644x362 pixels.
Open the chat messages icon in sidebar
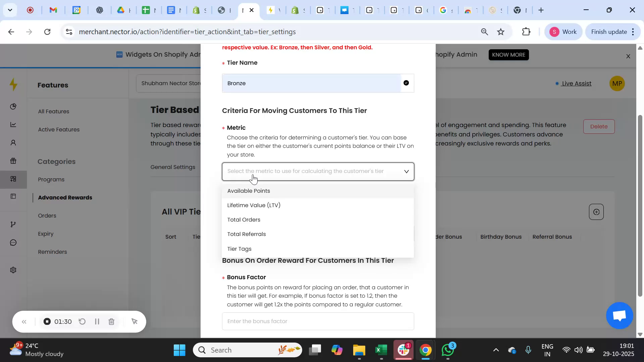[13, 242]
